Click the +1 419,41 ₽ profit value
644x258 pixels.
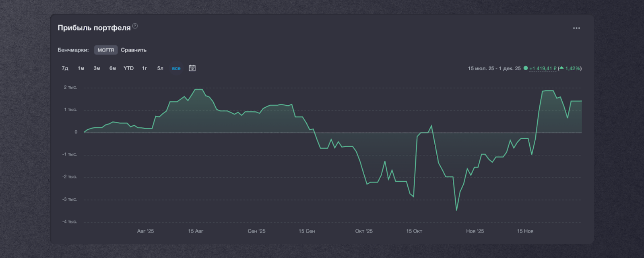[543, 69]
